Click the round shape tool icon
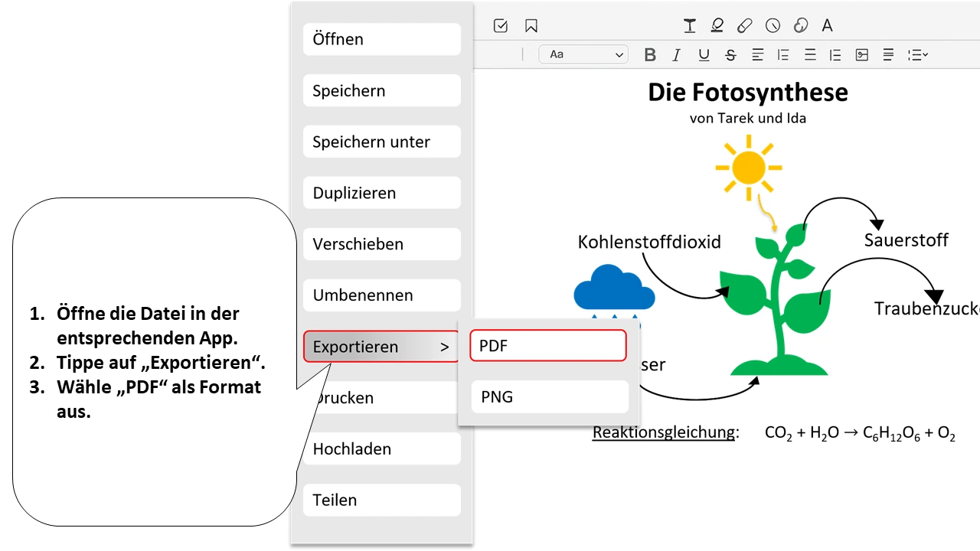 coord(773,26)
